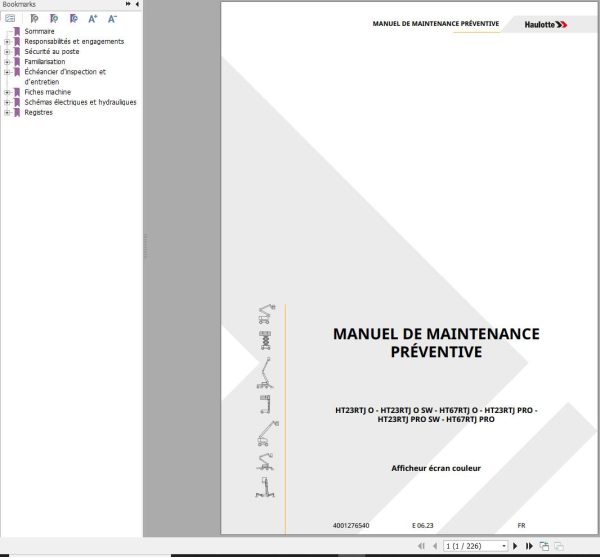Increase bookmark font size with A+

pyautogui.click(x=93, y=18)
